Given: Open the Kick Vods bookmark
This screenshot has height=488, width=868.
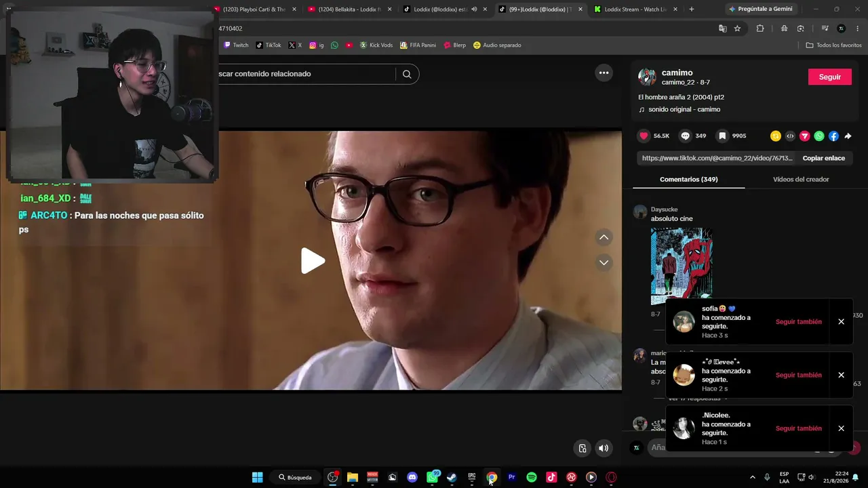Looking at the screenshot, I should (376, 45).
